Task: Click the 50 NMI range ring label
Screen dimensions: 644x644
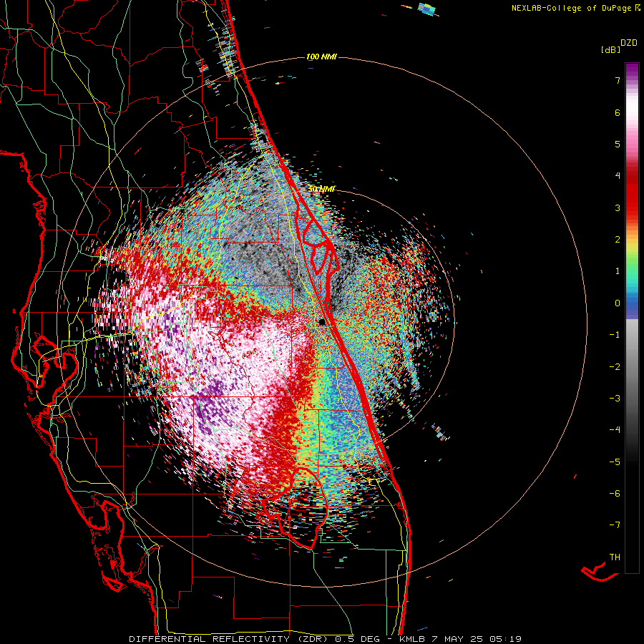Action: click(321, 190)
